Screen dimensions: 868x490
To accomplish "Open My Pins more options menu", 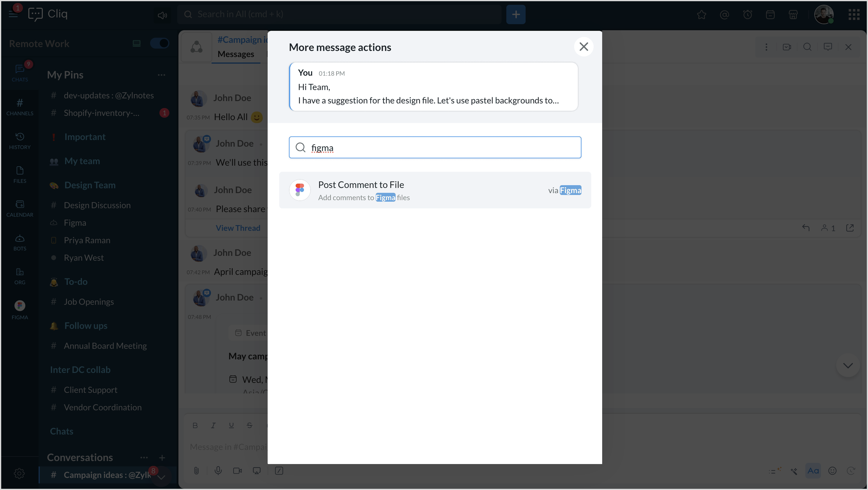I will click(162, 75).
